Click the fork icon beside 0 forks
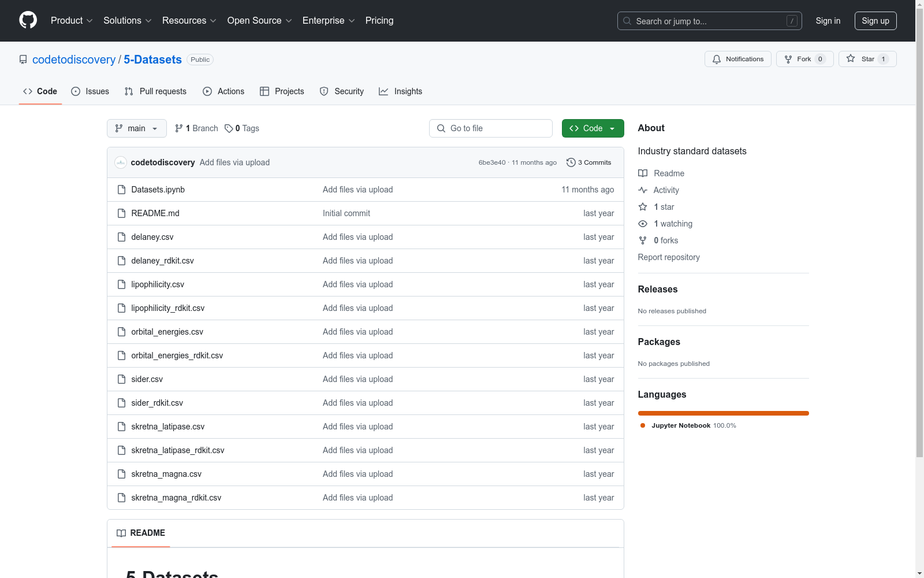This screenshot has height=578, width=924. 643,240
